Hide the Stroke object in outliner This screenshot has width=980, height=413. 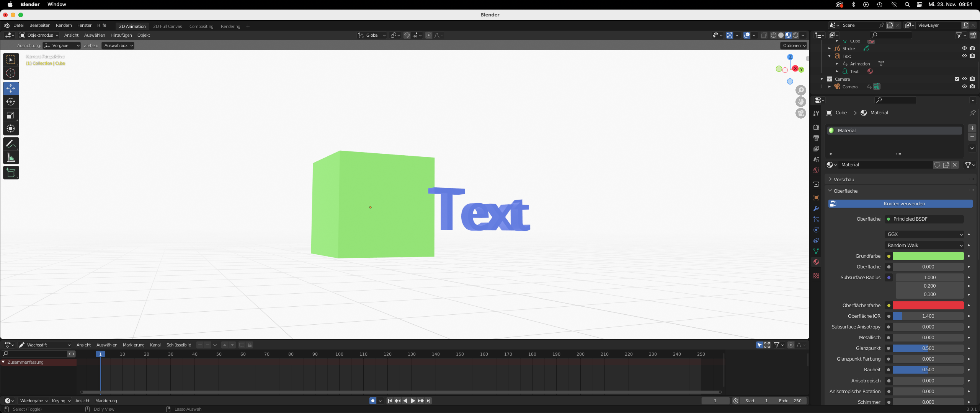964,49
